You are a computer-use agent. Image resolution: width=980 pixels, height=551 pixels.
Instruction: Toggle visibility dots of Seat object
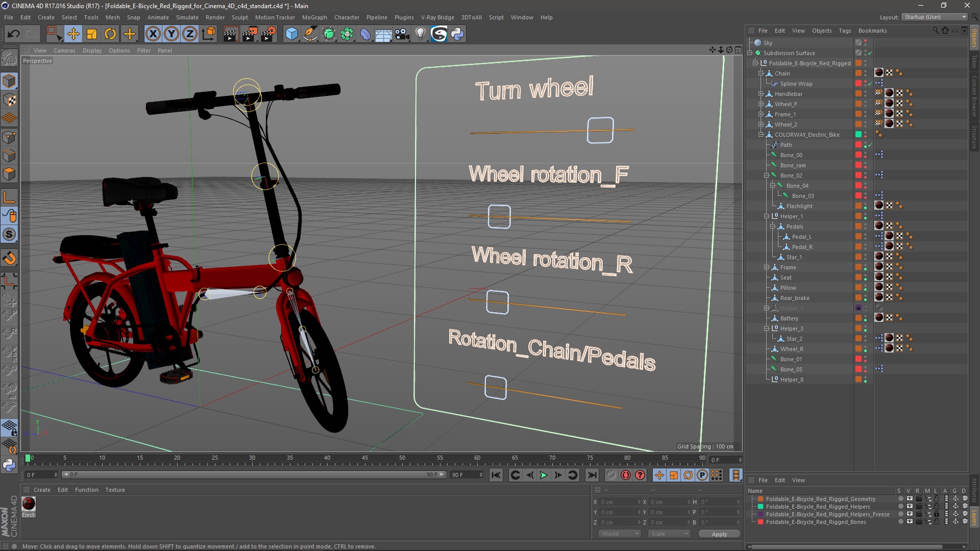(x=865, y=278)
